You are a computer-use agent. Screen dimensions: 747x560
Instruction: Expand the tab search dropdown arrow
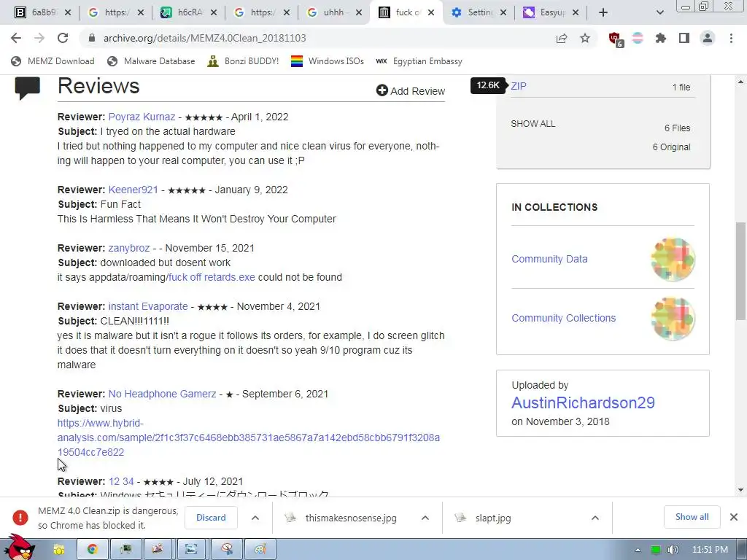pyautogui.click(x=659, y=12)
